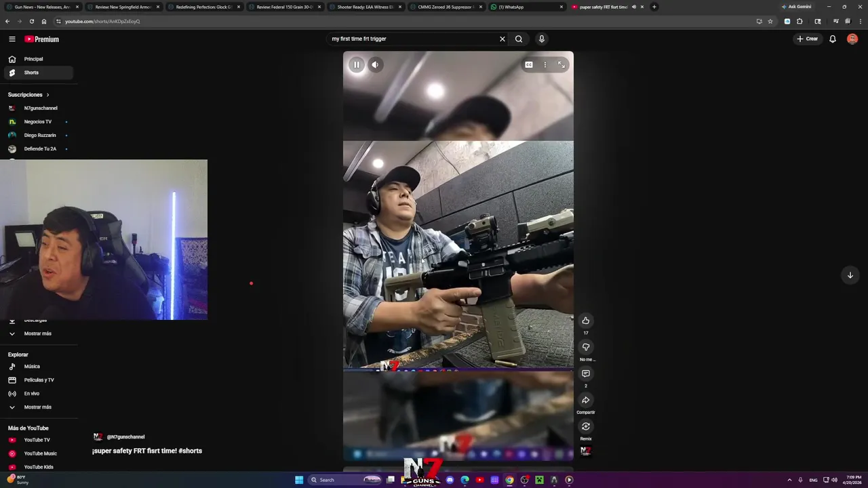Run the search with magnifier button
Viewport: 868px width, 488px height.
tap(519, 39)
